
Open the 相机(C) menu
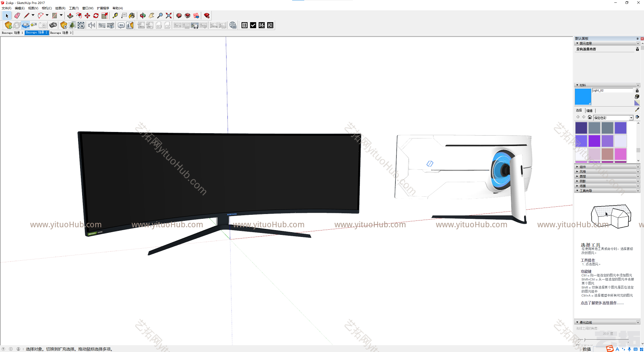47,8
